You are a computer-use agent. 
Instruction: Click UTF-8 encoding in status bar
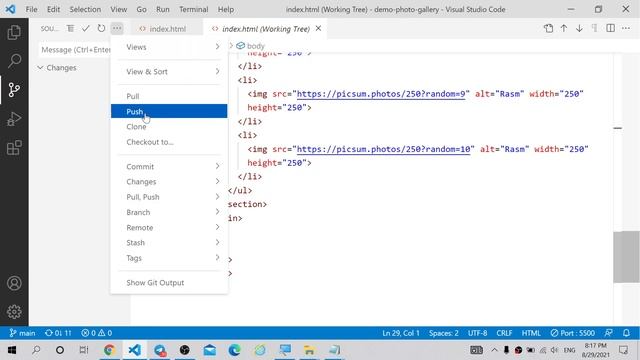478,333
